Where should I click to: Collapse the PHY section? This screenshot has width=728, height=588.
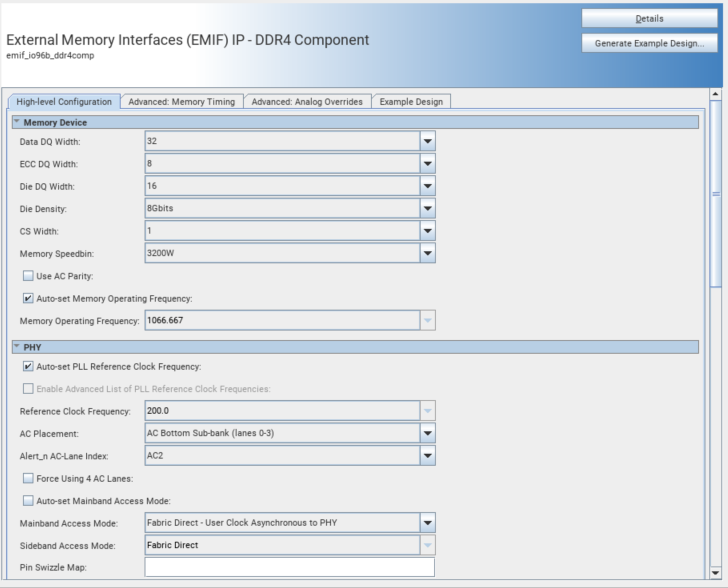coord(17,347)
